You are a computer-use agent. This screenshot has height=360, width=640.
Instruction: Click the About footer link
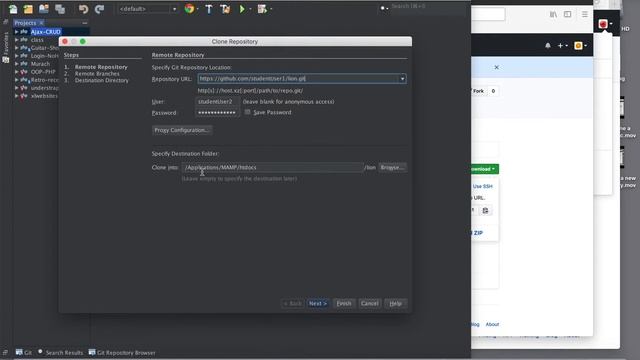(492, 324)
